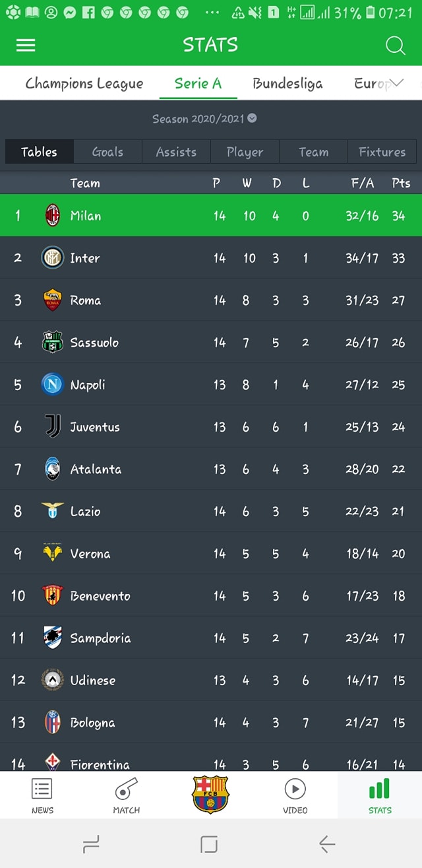Select the Milan row in table
The image size is (422, 868).
tap(211, 215)
